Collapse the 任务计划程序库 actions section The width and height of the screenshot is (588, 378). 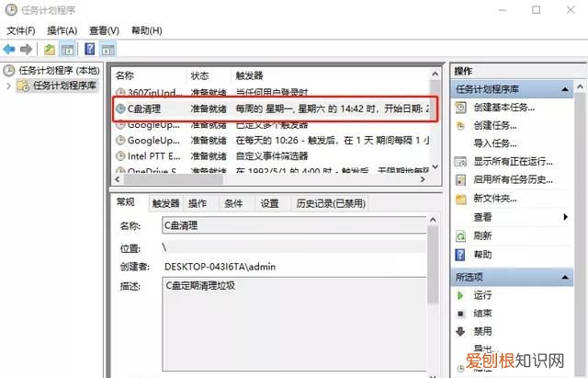pyautogui.click(x=565, y=89)
